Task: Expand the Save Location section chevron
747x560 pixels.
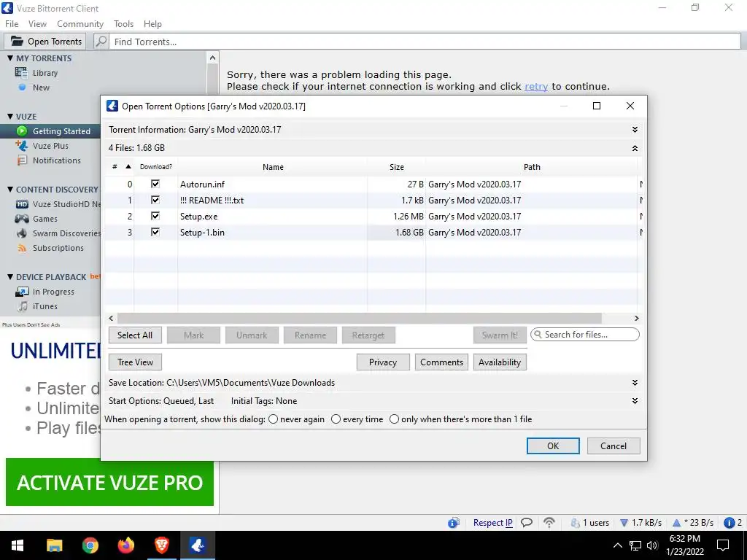Action: 635,382
